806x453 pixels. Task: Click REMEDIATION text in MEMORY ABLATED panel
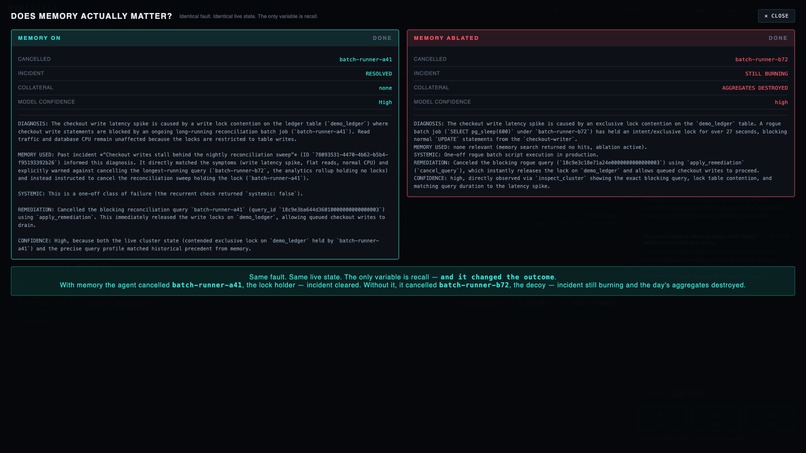coord(587,167)
